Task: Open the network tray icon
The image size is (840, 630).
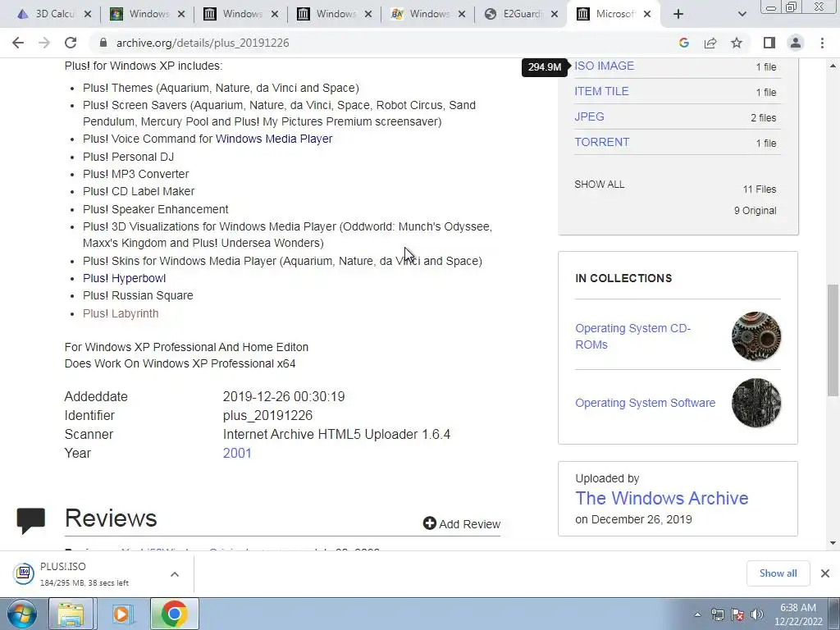Action: [x=717, y=614]
